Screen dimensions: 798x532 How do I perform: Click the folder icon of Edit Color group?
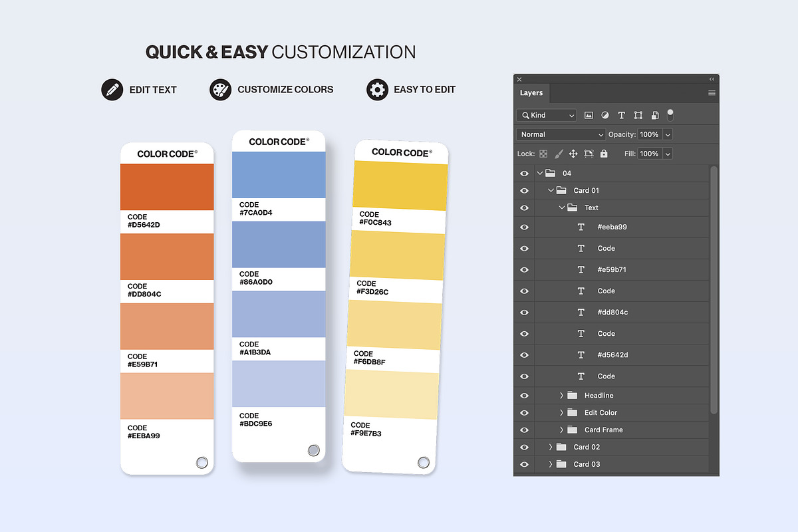click(572, 412)
